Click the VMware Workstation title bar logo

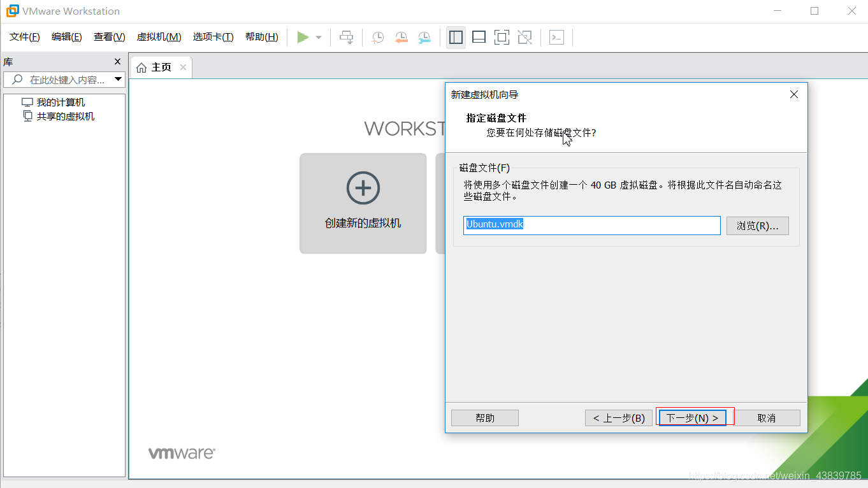coord(12,11)
